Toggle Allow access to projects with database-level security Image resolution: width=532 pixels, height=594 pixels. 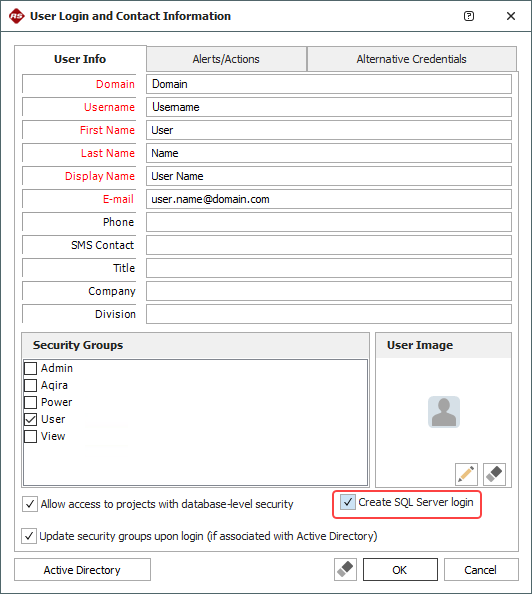point(30,504)
